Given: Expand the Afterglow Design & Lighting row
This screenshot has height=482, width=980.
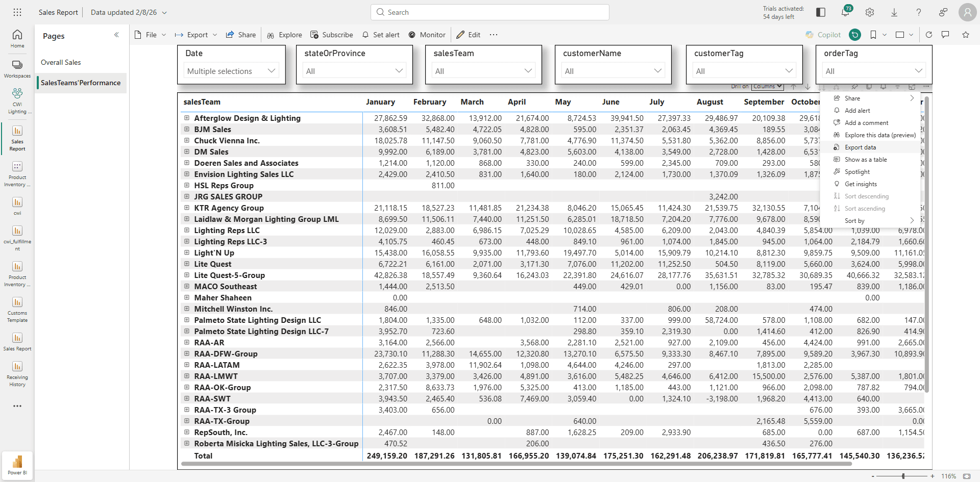Looking at the screenshot, I should 187,118.
